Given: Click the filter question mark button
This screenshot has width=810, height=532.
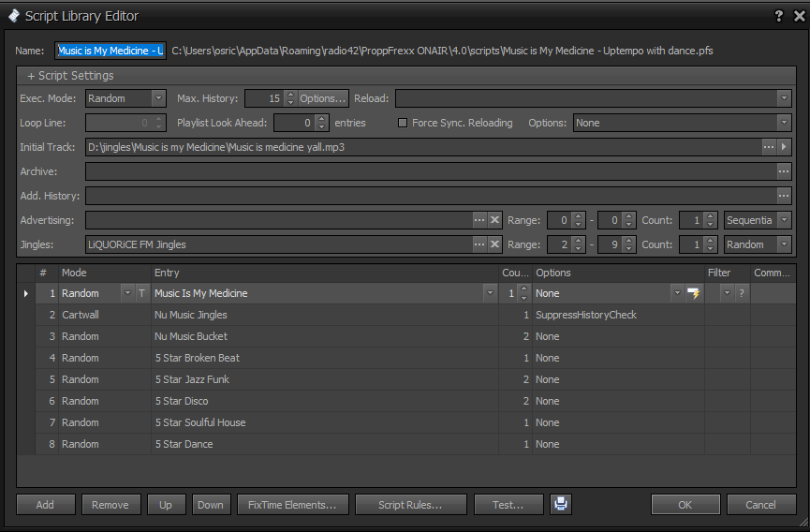Looking at the screenshot, I should coord(741,293).
